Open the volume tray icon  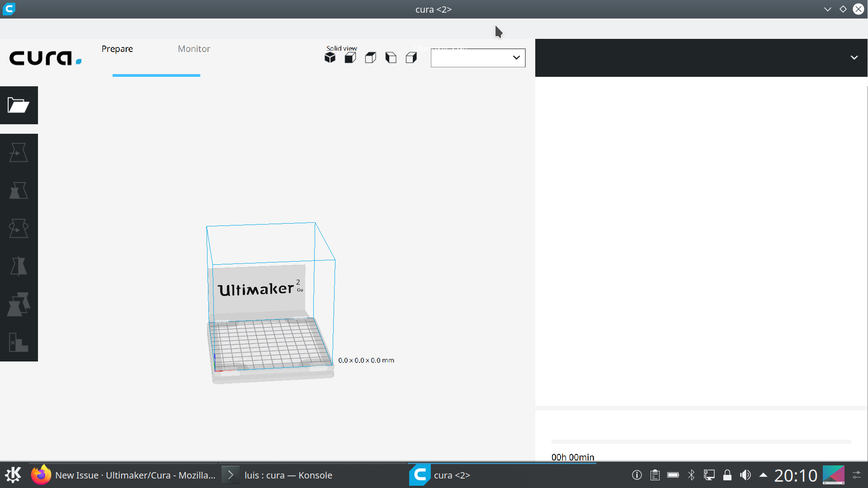[x=745, y=475]
